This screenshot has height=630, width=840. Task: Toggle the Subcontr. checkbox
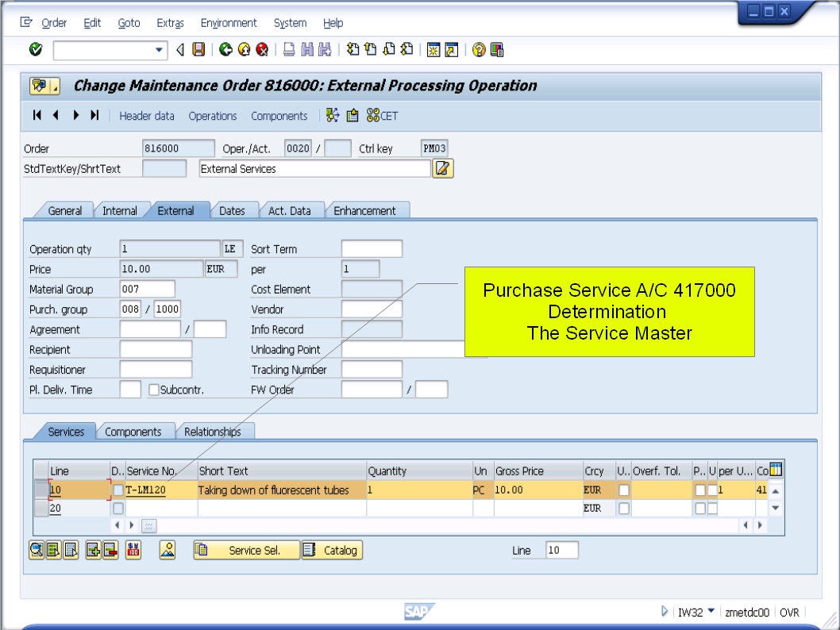[x=154, y=390]
